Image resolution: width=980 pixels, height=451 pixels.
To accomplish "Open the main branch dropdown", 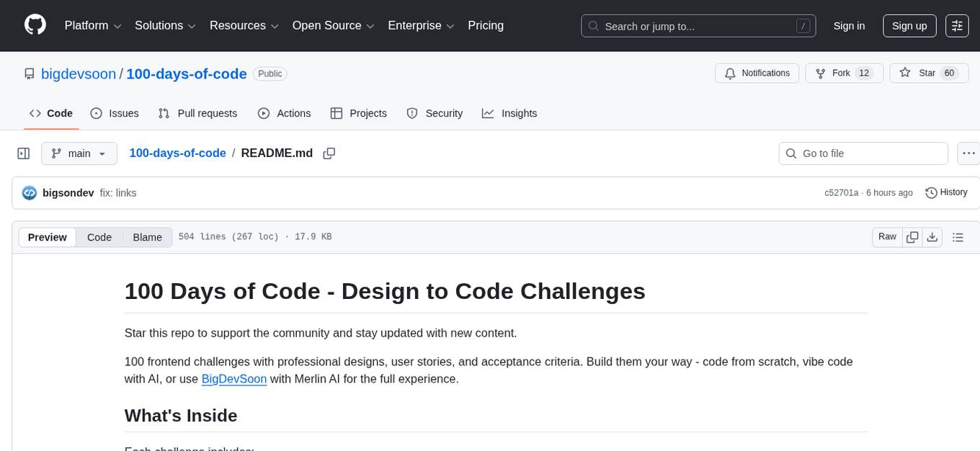I will pos(79,153).
